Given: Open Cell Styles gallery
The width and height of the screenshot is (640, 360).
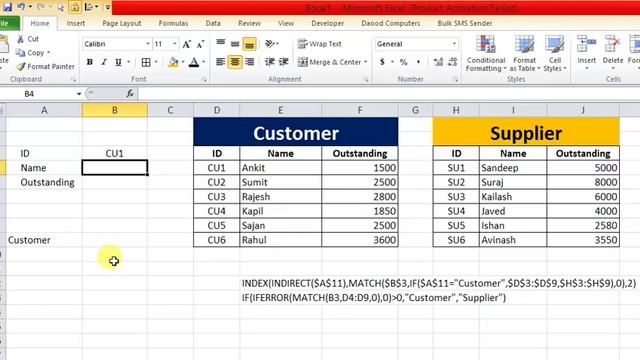Looking at the screenshot, I should (x=555, y=53).
